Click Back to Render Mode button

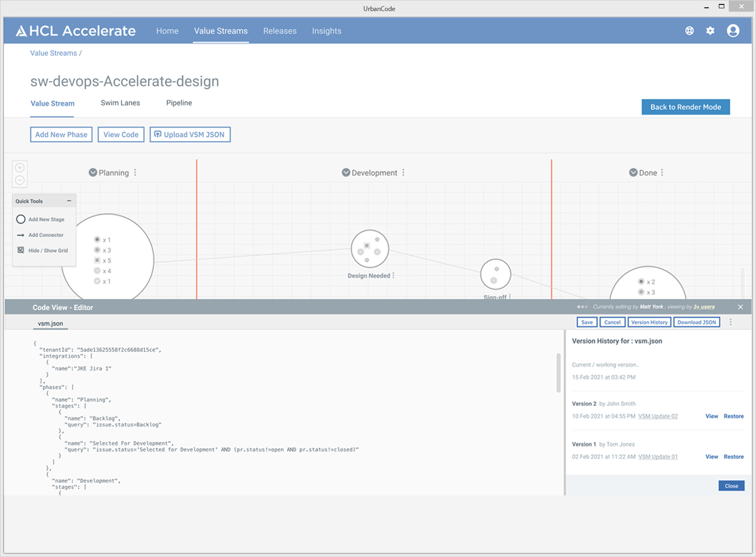685,107
